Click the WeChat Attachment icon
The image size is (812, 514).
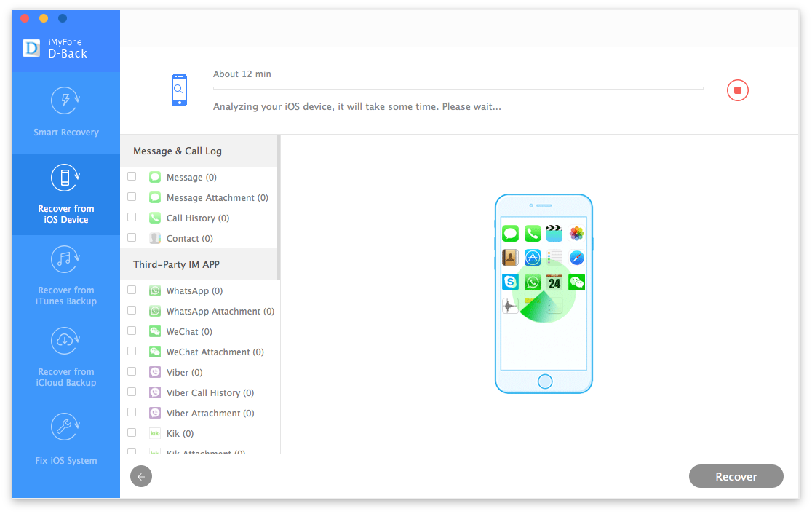pos(155,352)
